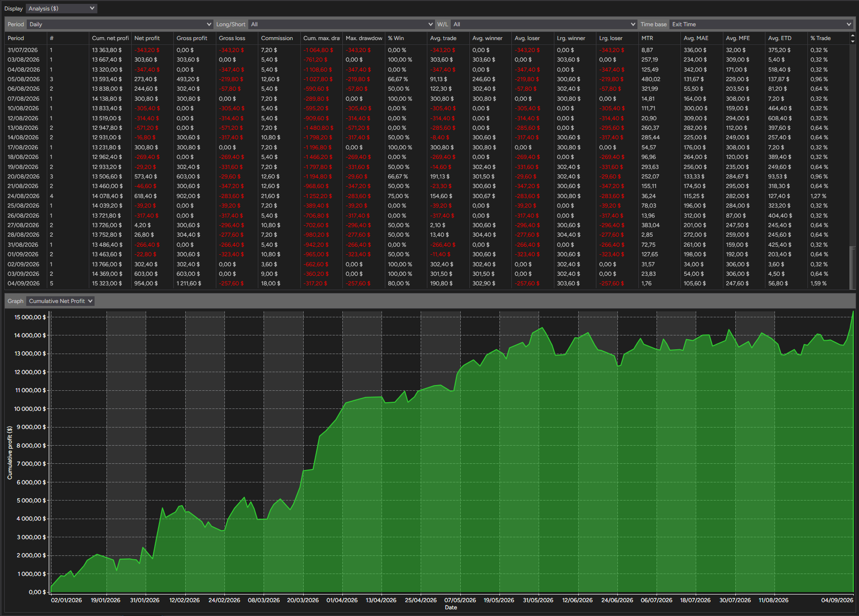Click MTR value 480,02
Image resolution: width=859 pixels, height=616 pixels.
pyautogui.click(x=651, y=79)
